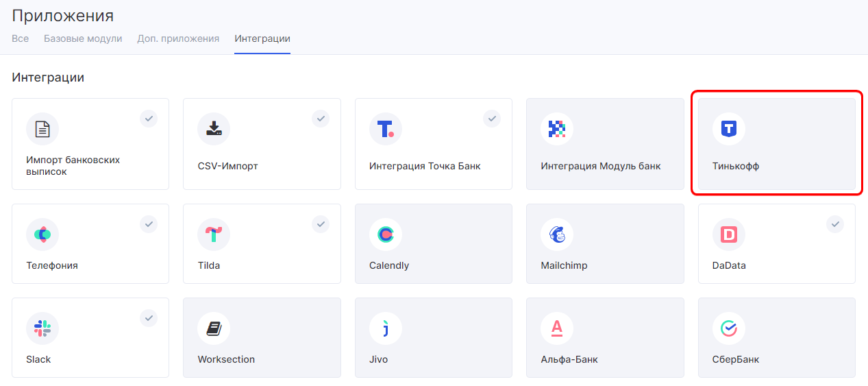
Task: Open the Jivo integration icon
Action: pos(386,328)
